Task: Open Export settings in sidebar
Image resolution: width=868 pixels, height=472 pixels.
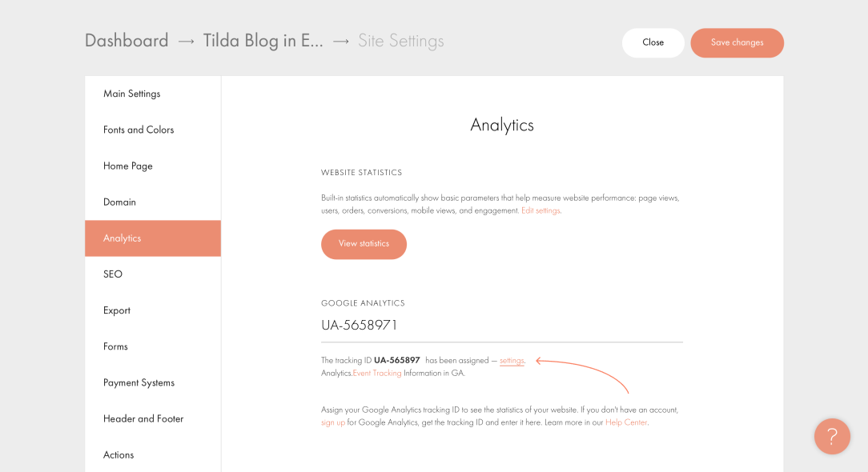Action: click(x=117, y=310)
